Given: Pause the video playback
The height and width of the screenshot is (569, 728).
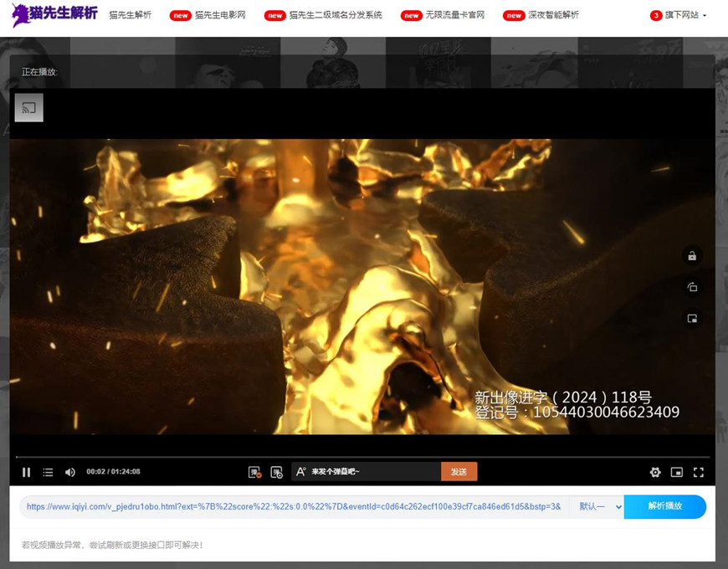Looking at the screenshot, I should click(x=27, y=472).
